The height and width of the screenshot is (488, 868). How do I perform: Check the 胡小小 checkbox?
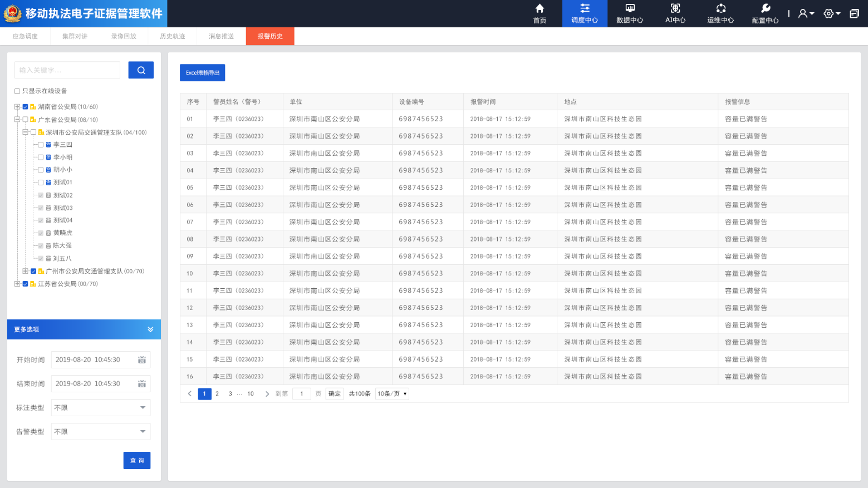coord(41,170)
